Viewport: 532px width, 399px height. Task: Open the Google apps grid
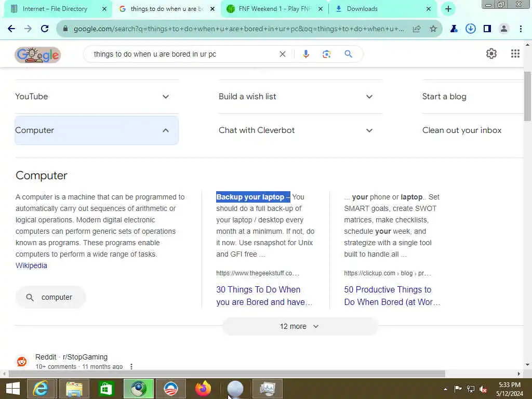pos(515,54)
